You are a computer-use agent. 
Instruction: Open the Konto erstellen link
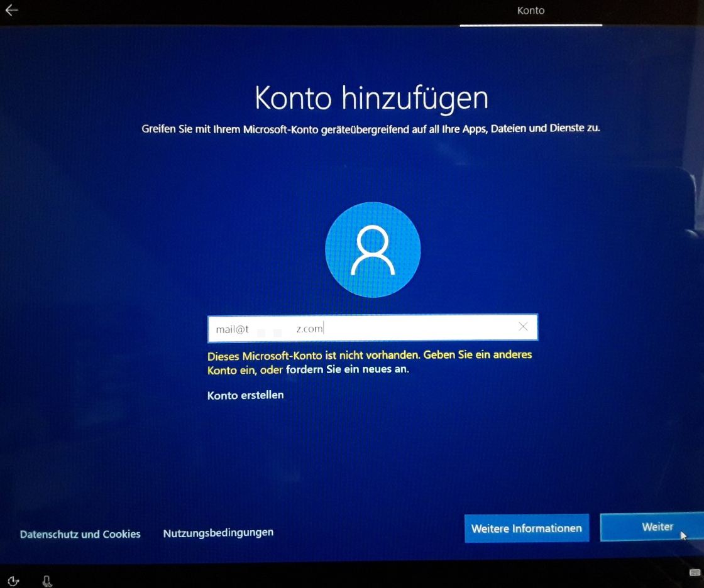pyautogui.click(x=245, y=395)
